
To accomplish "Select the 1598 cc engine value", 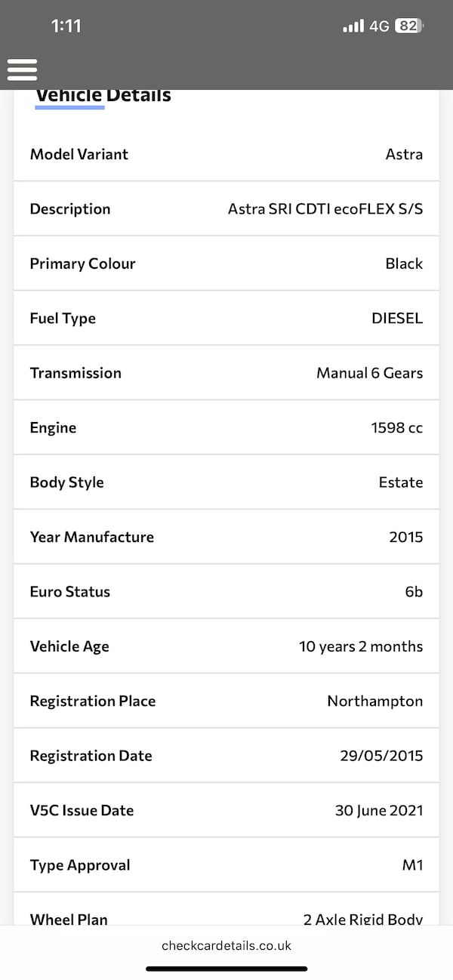I will (x=396, y=428).
